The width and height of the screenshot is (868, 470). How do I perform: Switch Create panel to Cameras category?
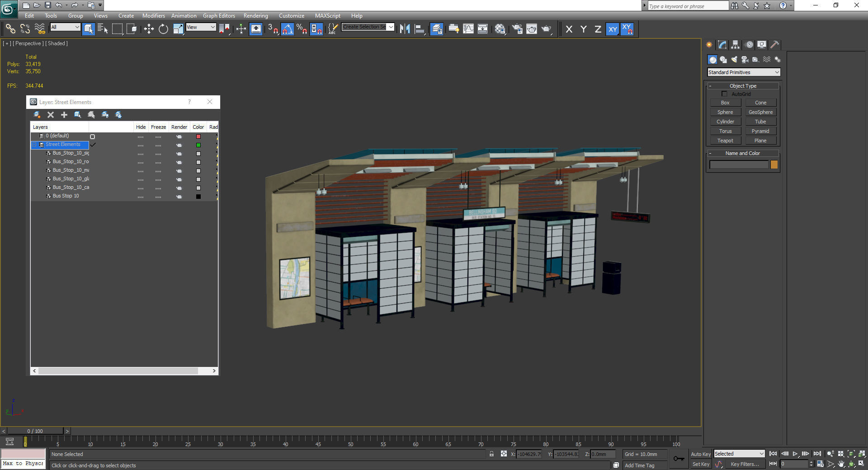(745, 59)
